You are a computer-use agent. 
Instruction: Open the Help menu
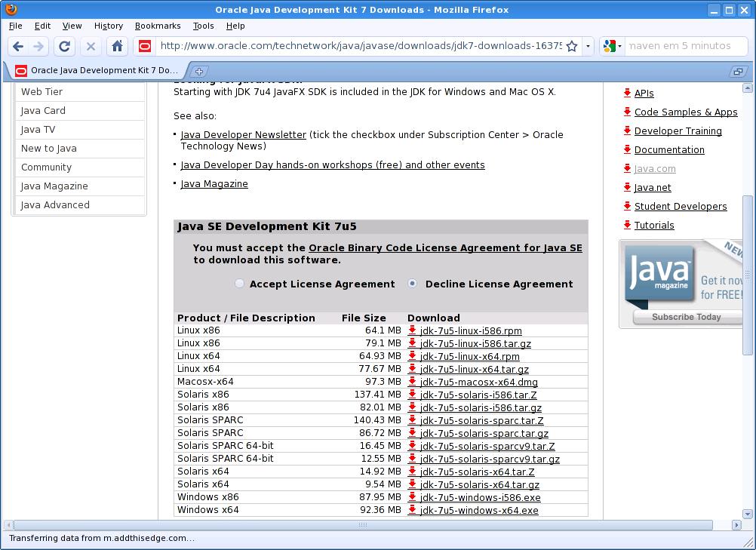click(235, 26)
